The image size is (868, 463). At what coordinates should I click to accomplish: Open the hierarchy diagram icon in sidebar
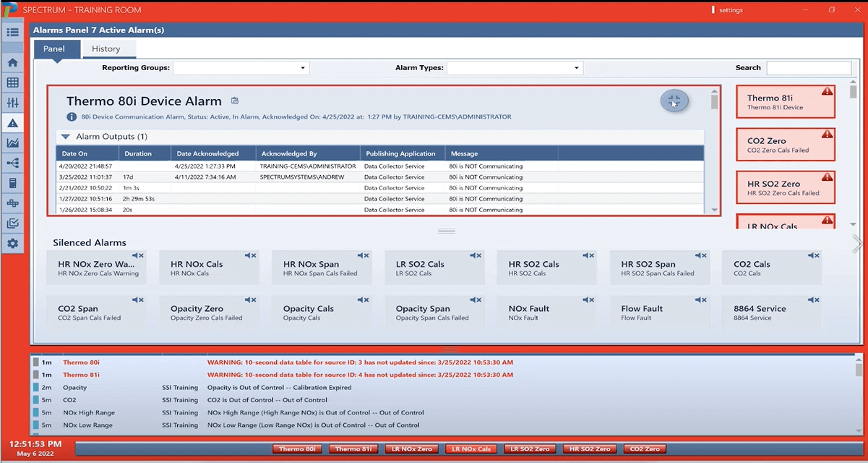12,204
